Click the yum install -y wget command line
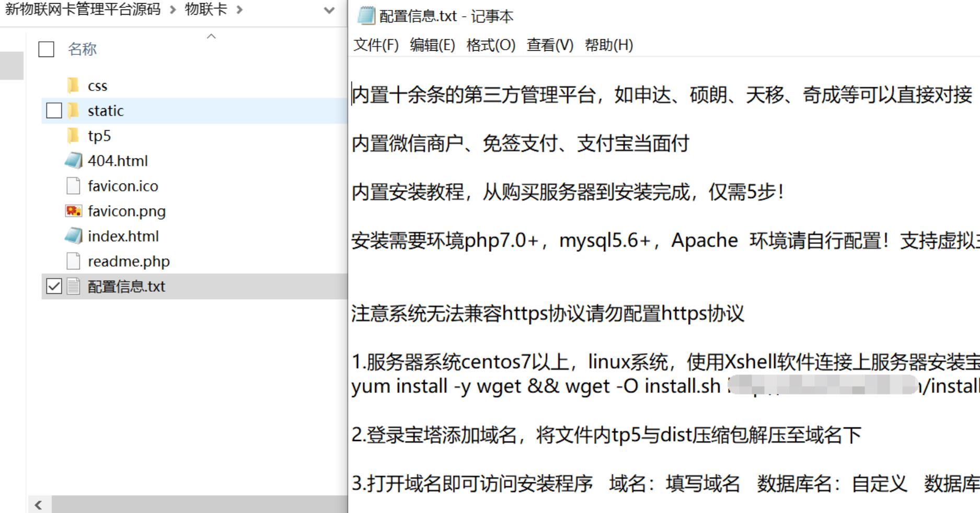Screen dimensions: 980x513 pos(665,386)
